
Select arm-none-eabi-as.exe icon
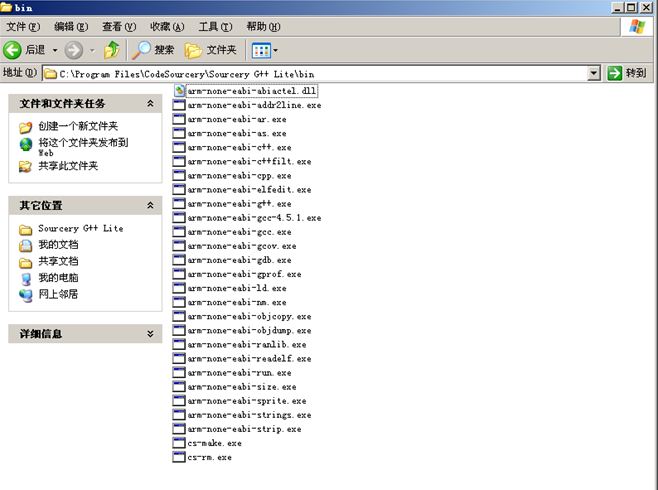(x=179, y=133)
